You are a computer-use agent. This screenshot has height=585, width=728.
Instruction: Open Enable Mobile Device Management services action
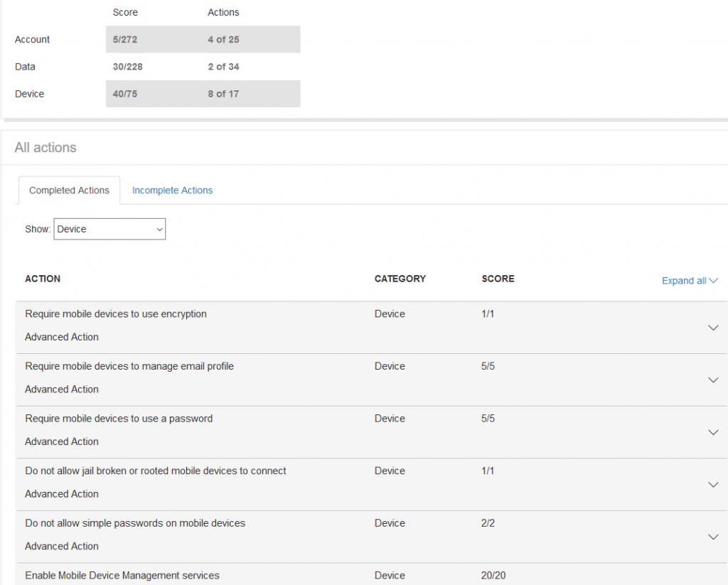(x=123, y=576)
